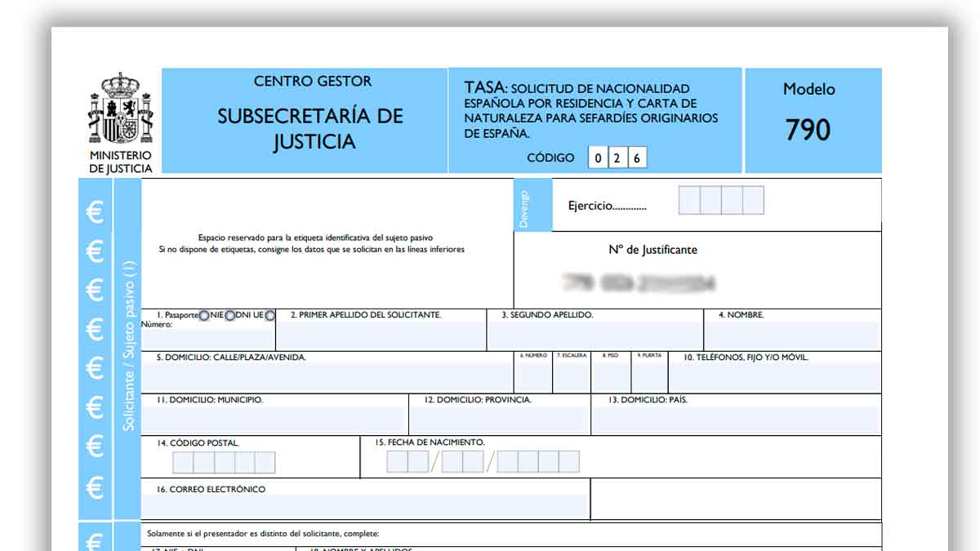Click the CÓDIGO 026 boxes
Screen dimensions: 980x551
point(617,158)
